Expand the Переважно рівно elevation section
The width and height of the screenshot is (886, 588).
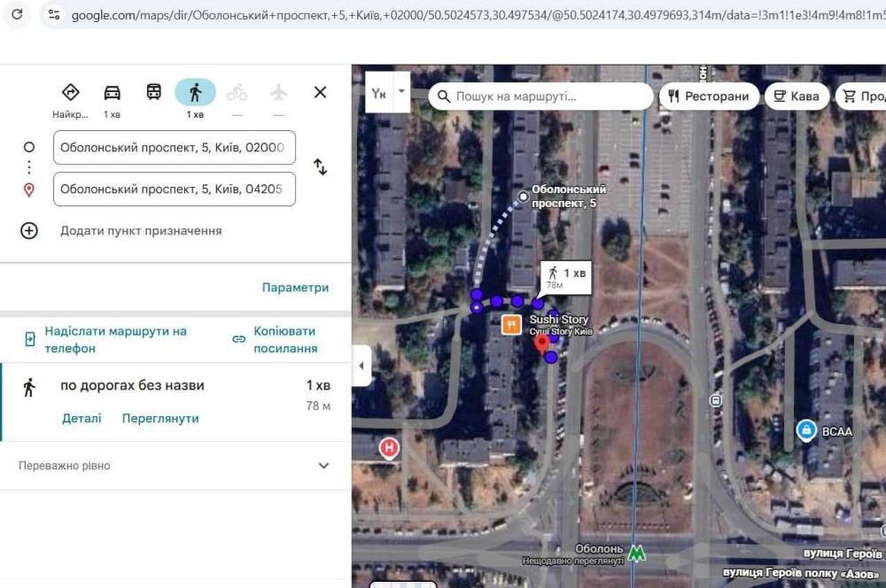coord(323,466)
